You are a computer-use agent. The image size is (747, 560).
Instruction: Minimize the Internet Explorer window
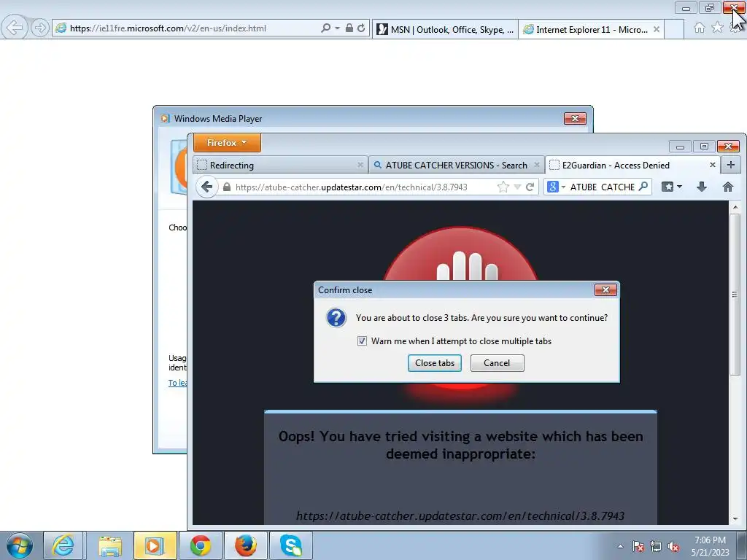point(686,7)
